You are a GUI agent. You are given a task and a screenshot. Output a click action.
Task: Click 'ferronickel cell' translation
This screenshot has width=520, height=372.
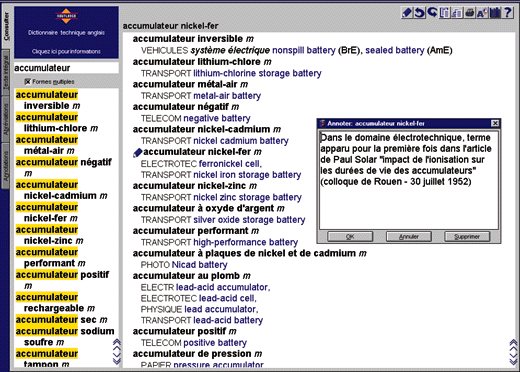[230, 164]
